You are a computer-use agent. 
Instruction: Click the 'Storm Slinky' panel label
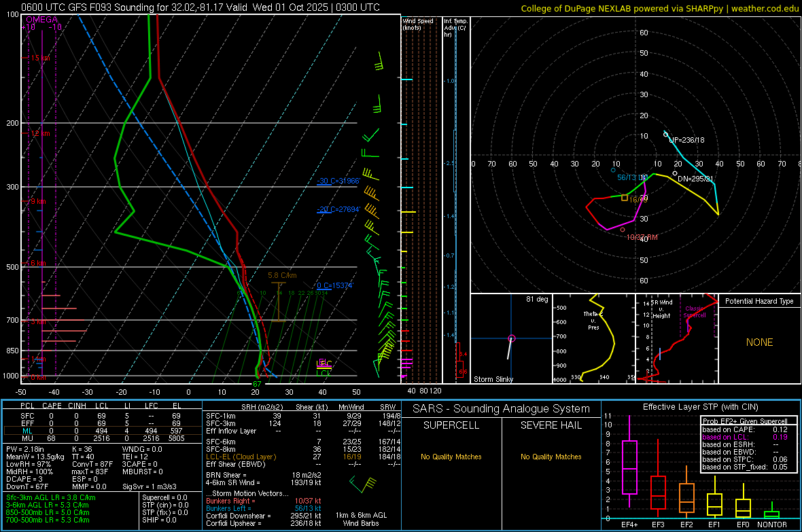point(493,379)
